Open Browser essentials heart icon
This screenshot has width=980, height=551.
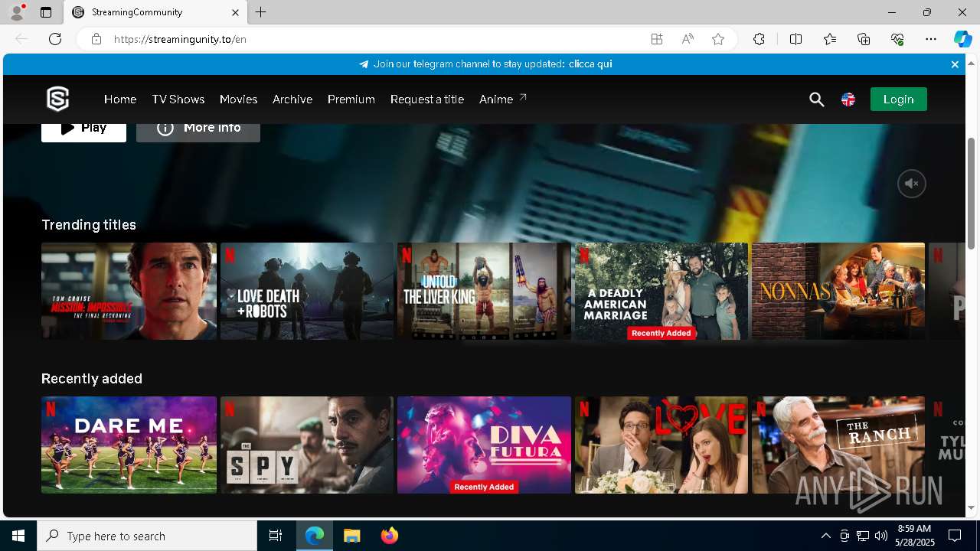pyautogui.click(x=897, y=39)
